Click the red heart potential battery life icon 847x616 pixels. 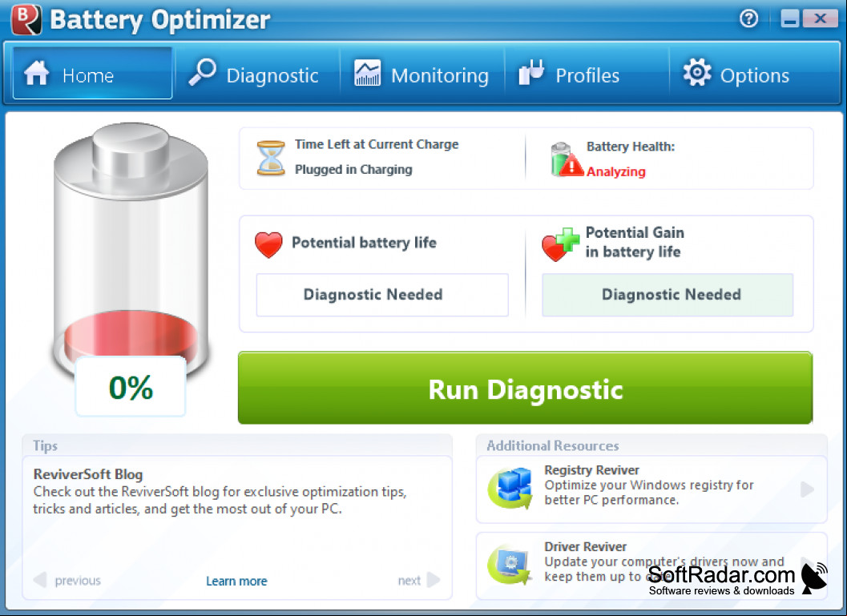(268, 244)
